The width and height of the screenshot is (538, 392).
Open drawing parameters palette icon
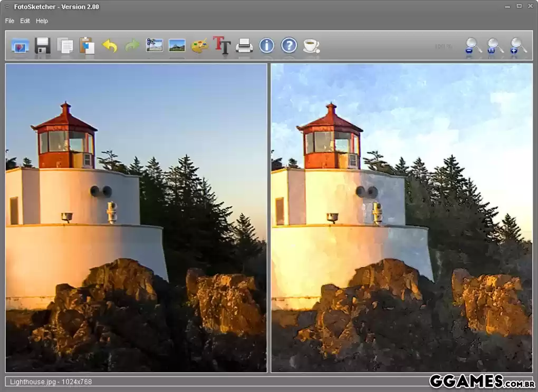coord(199,46)
